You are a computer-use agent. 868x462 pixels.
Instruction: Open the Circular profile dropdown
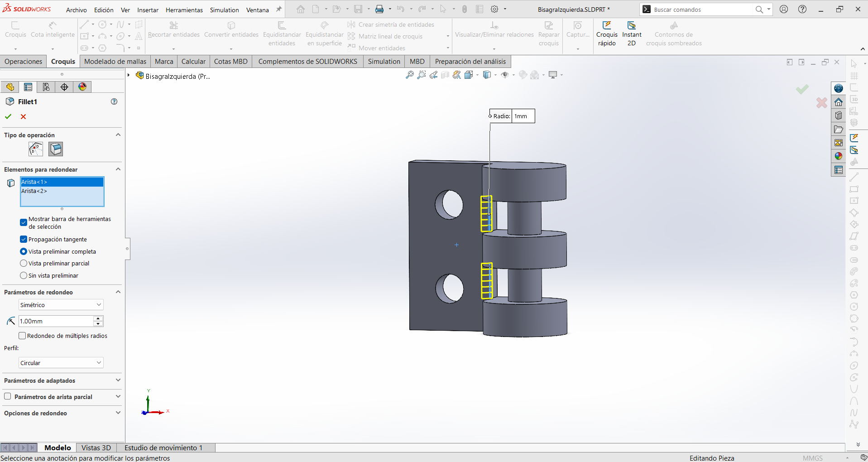pos(61,363)
